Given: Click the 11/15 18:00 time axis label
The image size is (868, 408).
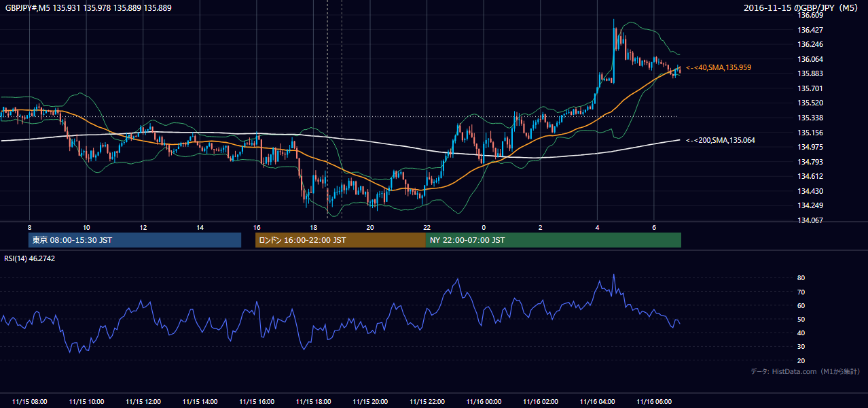Looking at the screenshot, I should [314, 402].
